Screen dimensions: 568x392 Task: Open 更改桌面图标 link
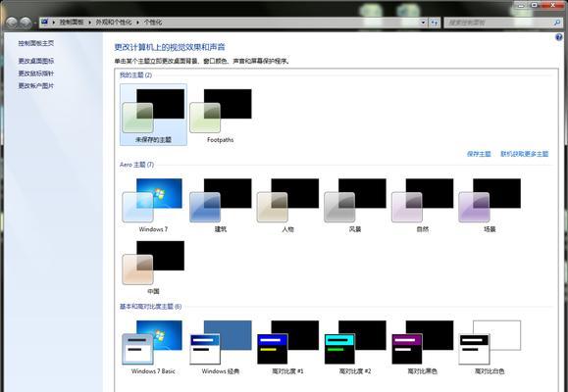point(36,61)
